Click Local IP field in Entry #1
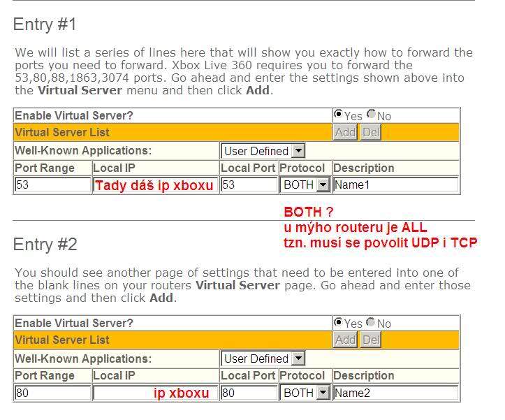Viewport: 505px width, 420px height. point(155,185)
